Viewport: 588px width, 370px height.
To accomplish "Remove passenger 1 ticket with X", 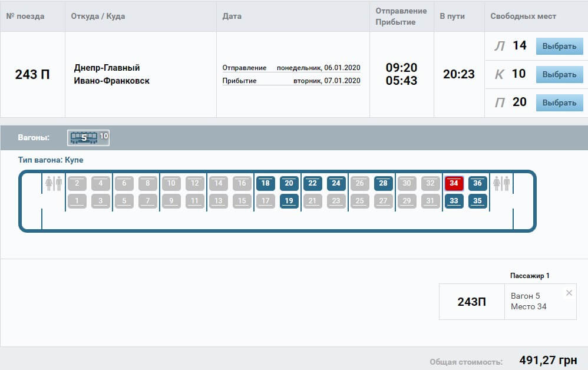I will (569, 293).
